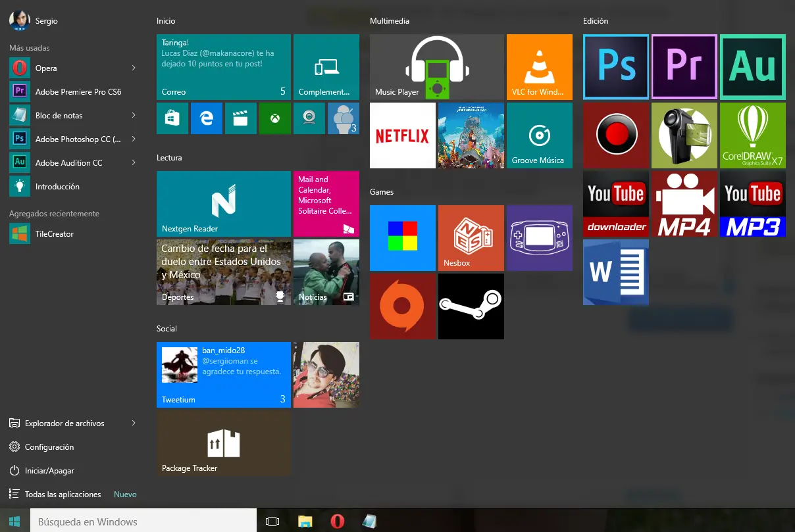Open the YouTube MP3 tile
795x532 pixels.
(x=753, y=204)
